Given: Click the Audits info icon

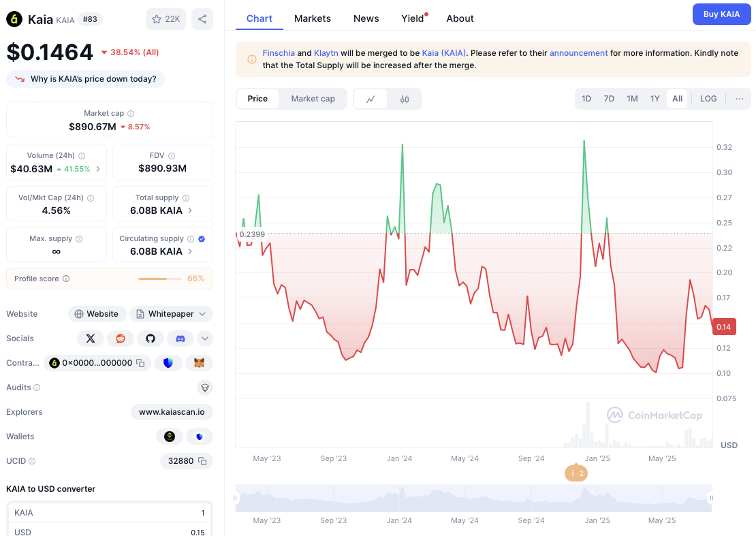Looking at the screenshot, I should coord(37,388).
